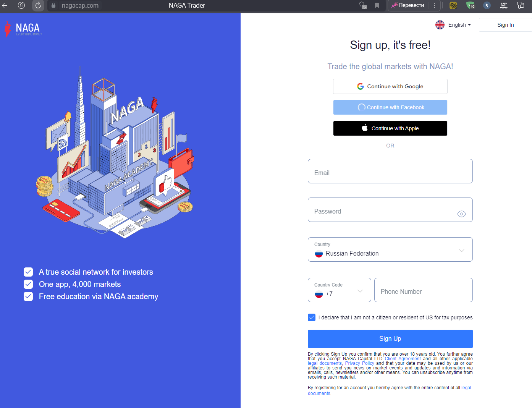
Task: Click the Apple logo icon
Action: click(x=365, y=128)
